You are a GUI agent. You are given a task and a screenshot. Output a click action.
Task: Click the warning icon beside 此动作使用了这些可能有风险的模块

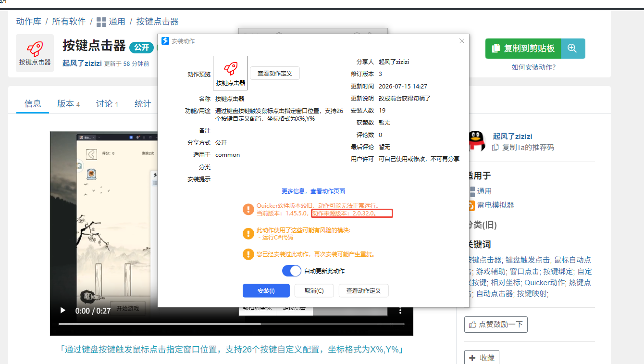[x=248, y=234]
